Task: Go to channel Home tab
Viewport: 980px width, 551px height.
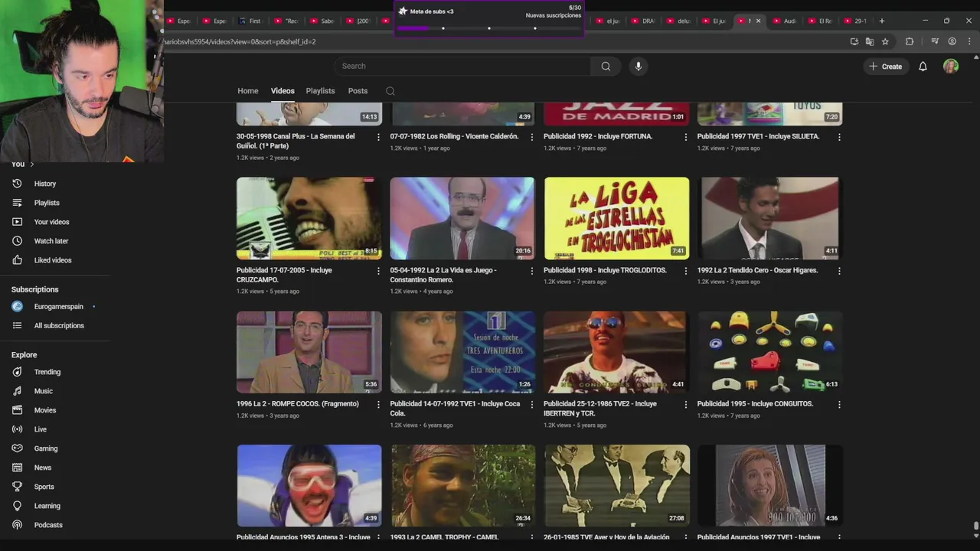Action: 248,91
